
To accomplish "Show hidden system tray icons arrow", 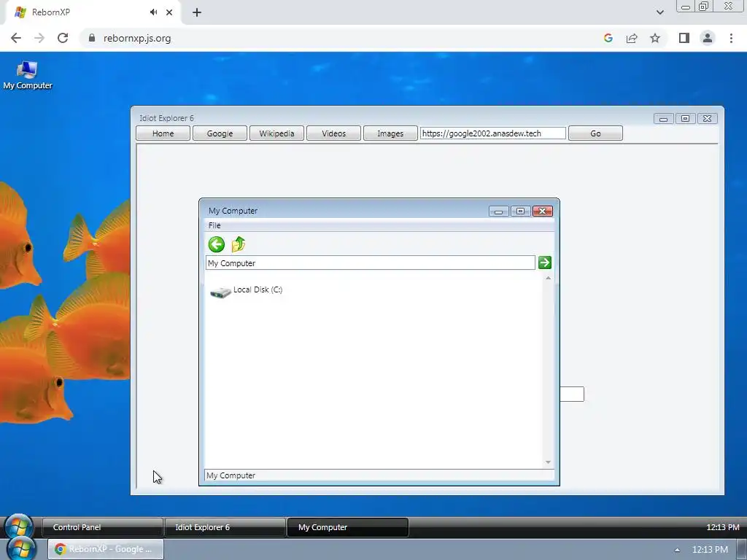I will point(677,550).
